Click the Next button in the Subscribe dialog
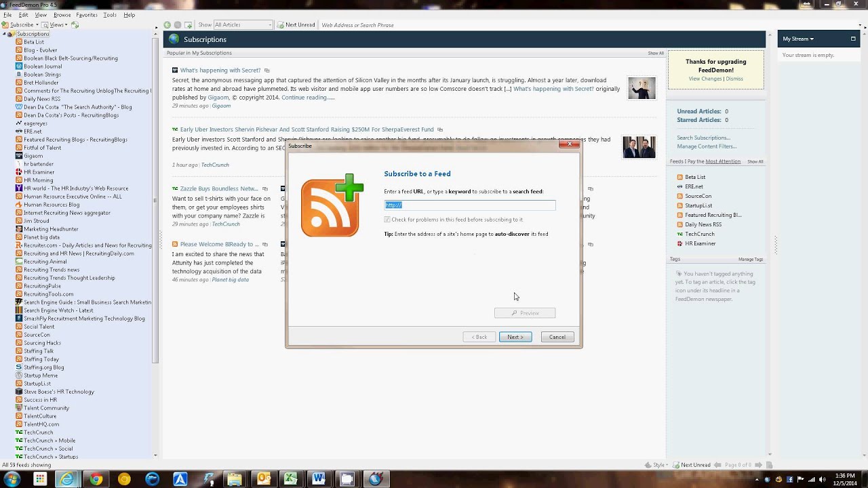Viewport: 868px width, 488px height. click(x=515, y=337)
